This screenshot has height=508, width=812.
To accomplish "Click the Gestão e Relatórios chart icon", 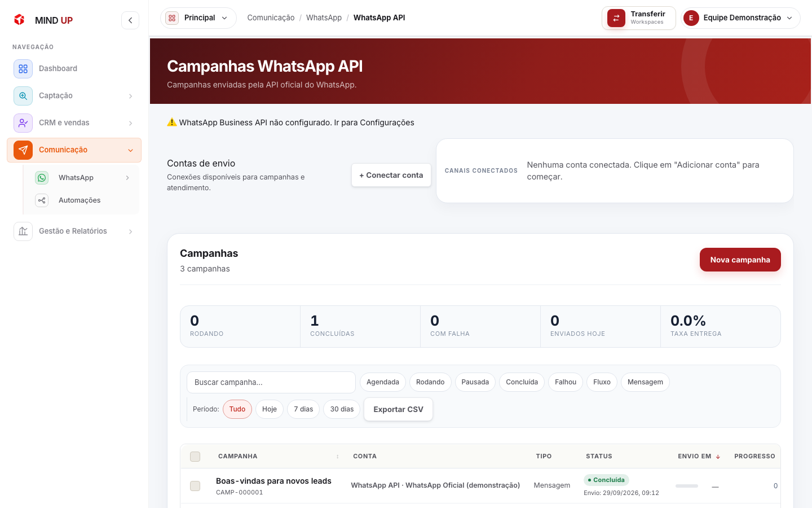I will coord(23,231).
